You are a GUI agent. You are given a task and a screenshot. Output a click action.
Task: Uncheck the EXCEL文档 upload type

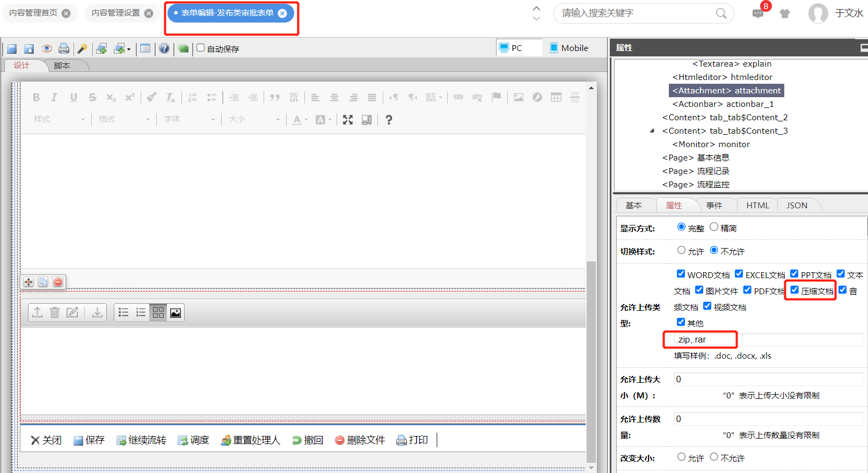(739, 274)
